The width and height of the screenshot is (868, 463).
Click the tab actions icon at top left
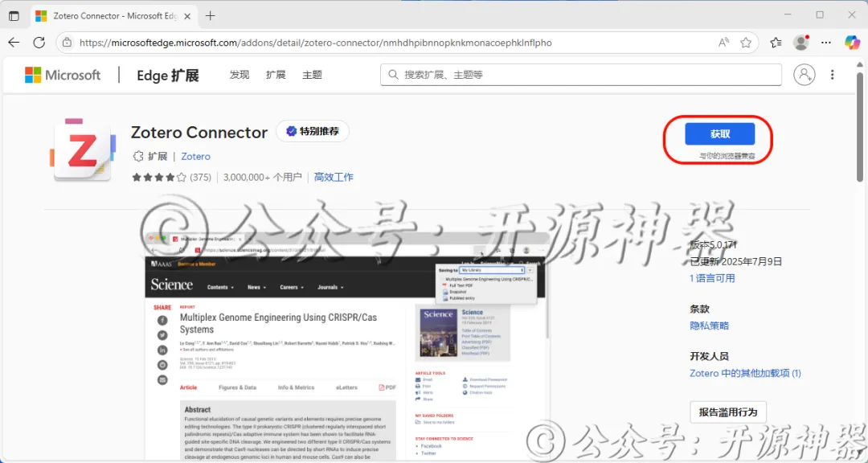coord(14,15)
